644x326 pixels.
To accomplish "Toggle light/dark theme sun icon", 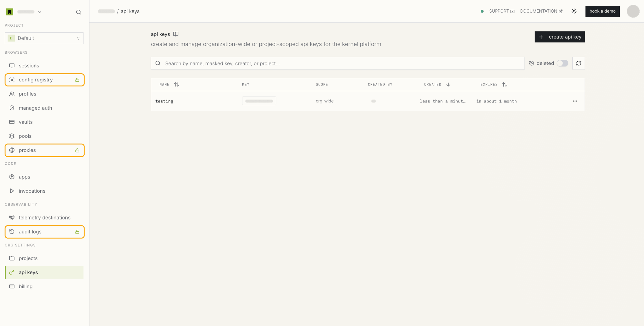I will [x=574, y=11].
